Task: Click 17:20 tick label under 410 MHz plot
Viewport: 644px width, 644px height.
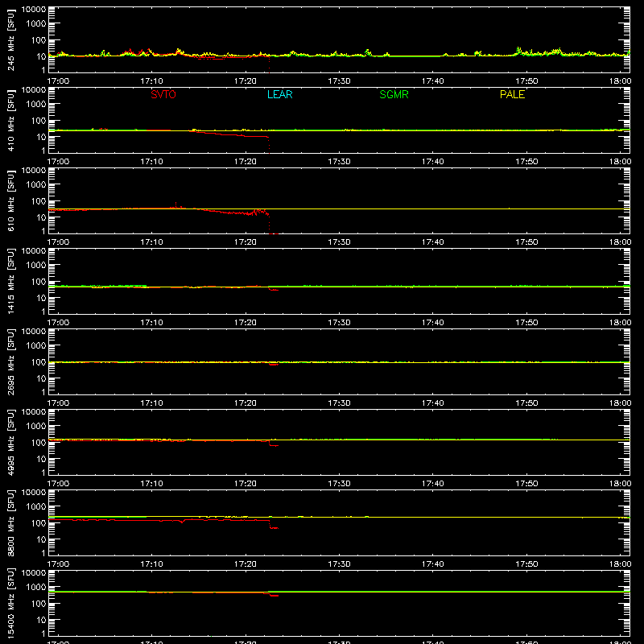Action: 246,162
